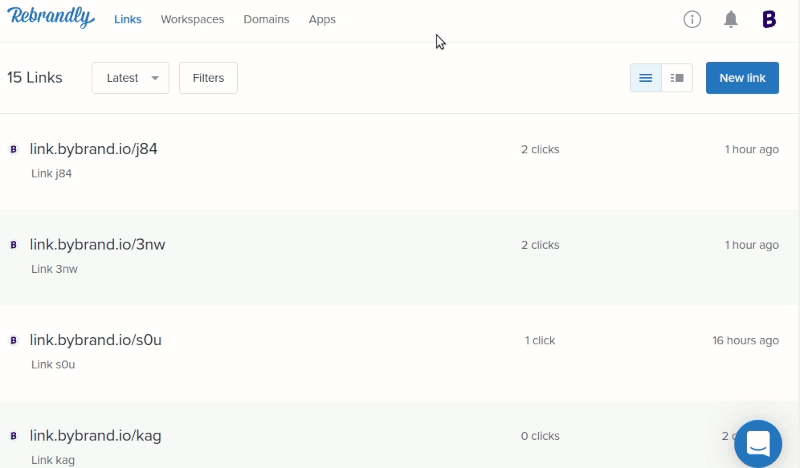The width and height of the screenshot is (800, 468).
Task: Go to the Apps tab
Action: (x=322, y=19)
